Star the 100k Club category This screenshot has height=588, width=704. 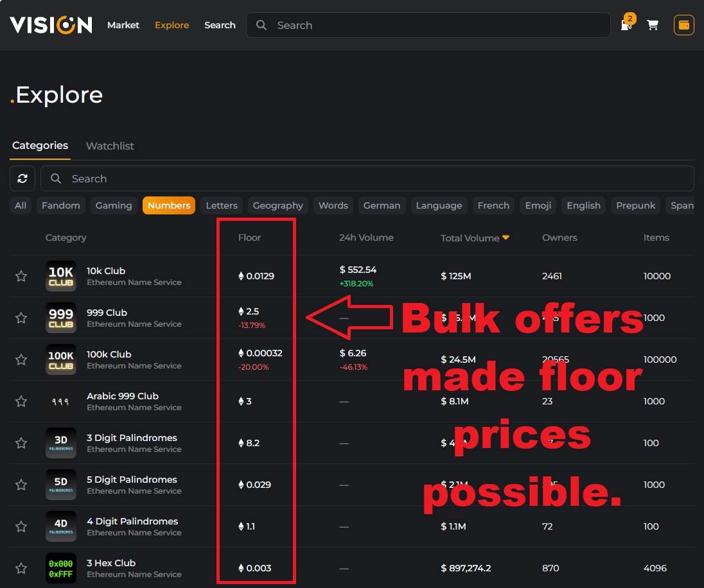tap(21, 359)
